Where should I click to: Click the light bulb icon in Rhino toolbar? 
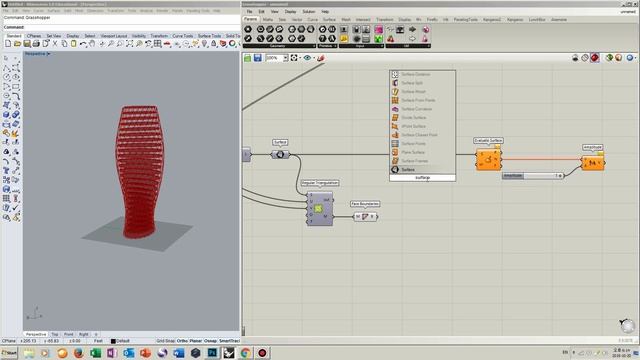204,44
